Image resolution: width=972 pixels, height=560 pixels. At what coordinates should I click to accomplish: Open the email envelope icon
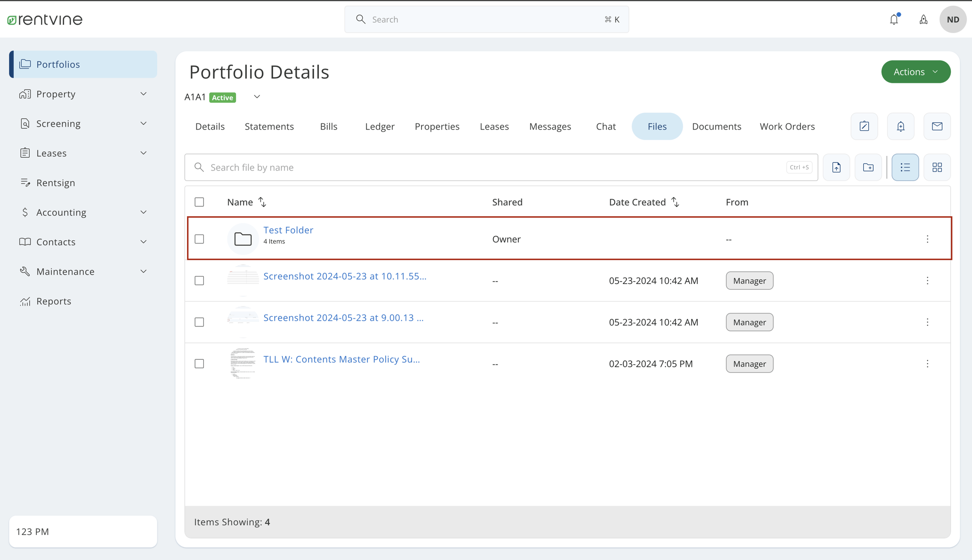937,126
